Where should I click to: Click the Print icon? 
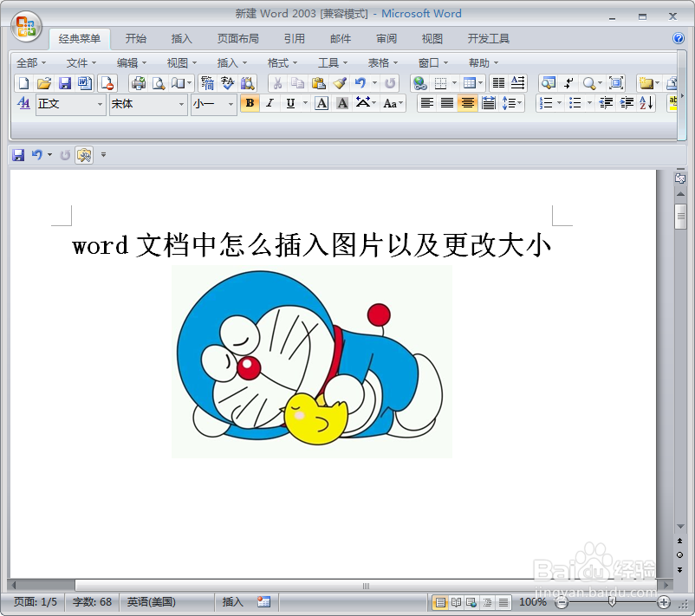(x=139, y=83)
